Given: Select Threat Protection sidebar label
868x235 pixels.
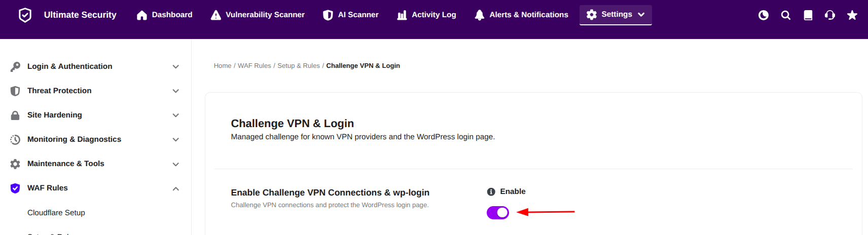Looking at the screenshot, I should [59, 91].
